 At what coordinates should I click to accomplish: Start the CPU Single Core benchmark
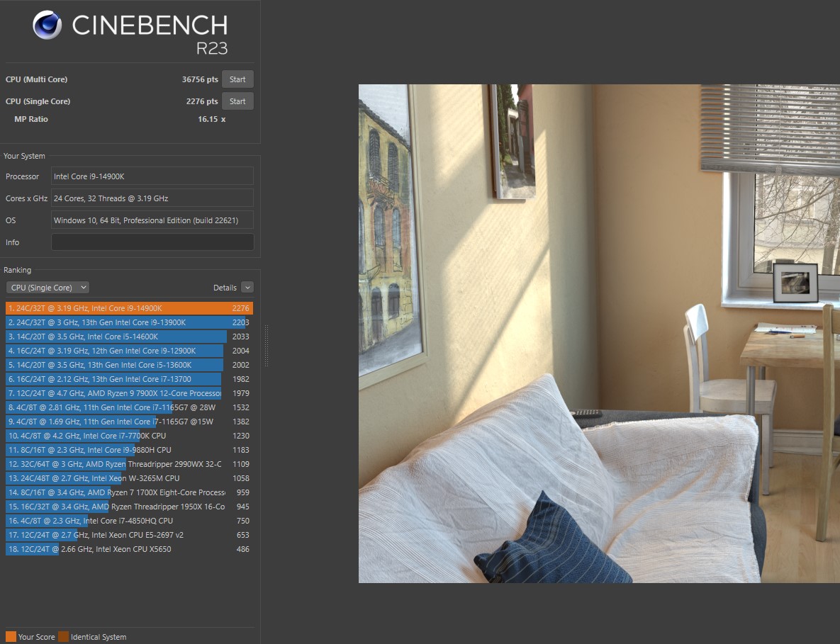(237, 101)
